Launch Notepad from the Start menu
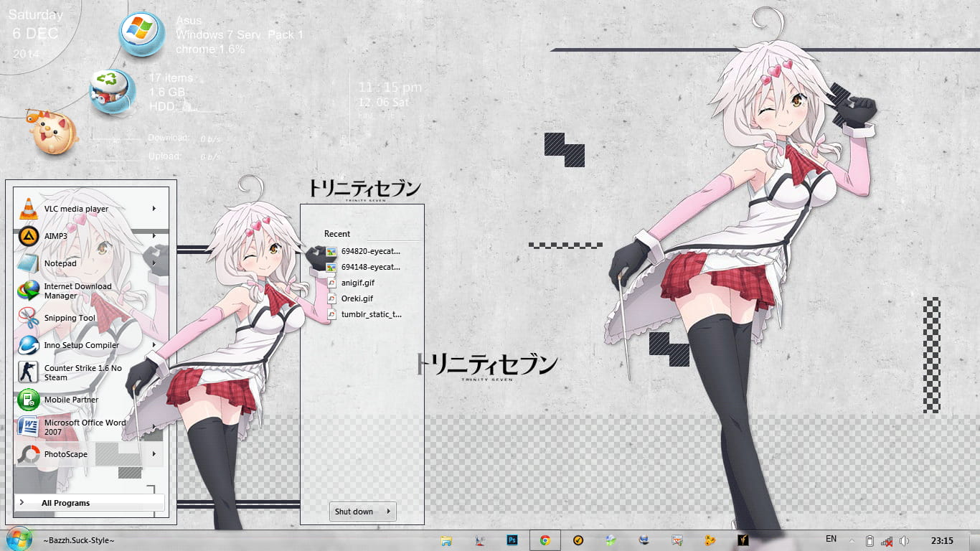Image resolution: width=980 pixels, height=551 pixels. point(60,263)
